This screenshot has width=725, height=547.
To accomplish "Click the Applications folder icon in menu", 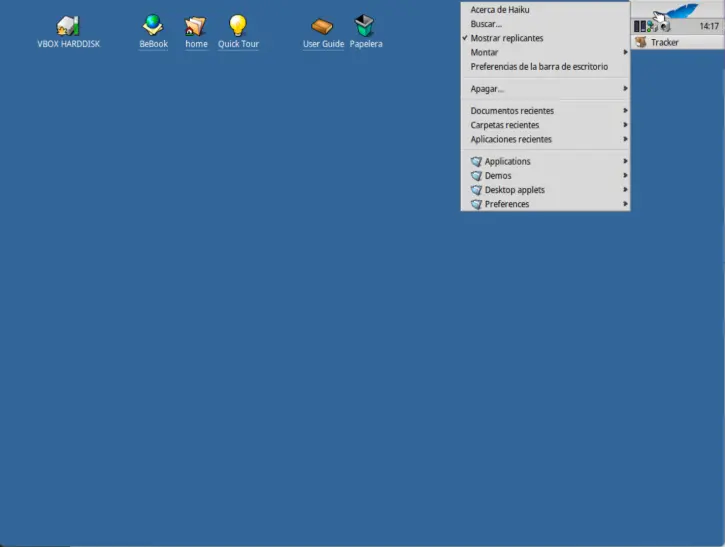I will [x=476, y=161].
